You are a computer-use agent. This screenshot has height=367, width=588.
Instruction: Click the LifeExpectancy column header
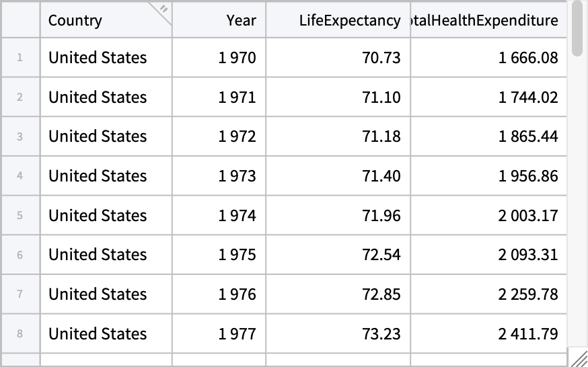pos(338,20)
